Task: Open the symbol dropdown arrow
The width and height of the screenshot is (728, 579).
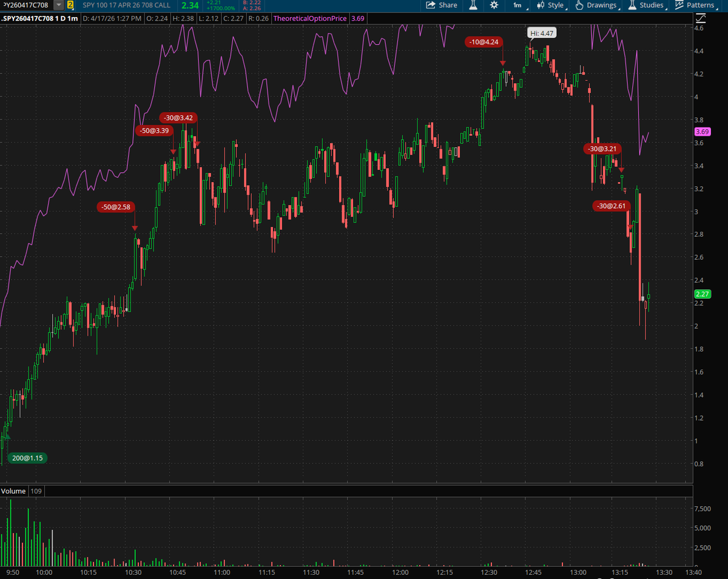Action: (58, 5)
